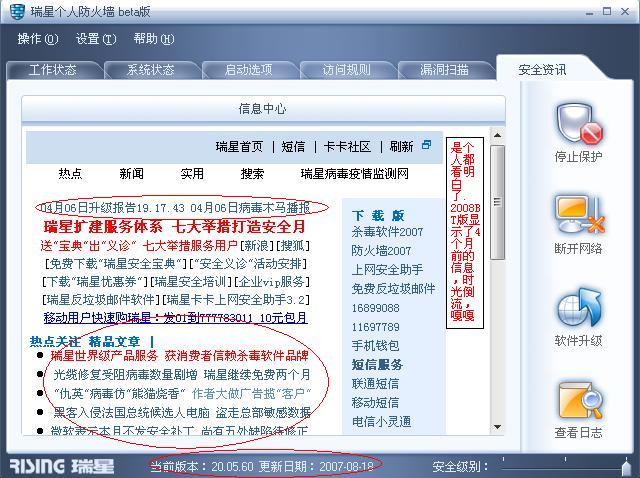The width and height of the screenshot is (640, 478).
Task: Click the popup window icon beside 刷新
Action: tap(427, 145)
